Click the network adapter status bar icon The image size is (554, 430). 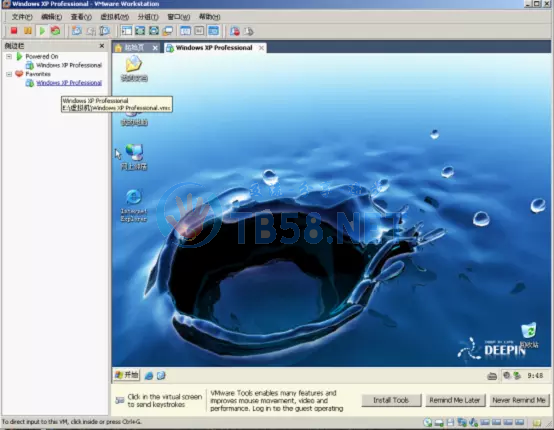pos(461,422)
